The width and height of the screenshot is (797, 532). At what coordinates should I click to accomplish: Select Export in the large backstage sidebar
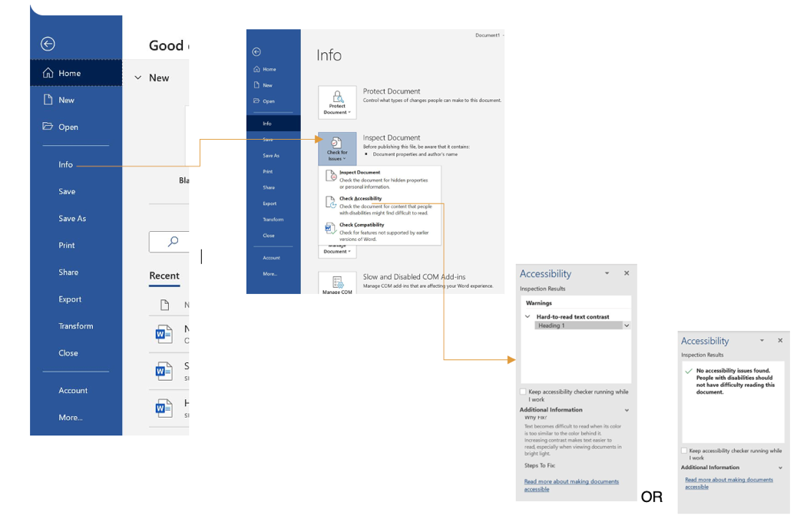tap(70, 299)
